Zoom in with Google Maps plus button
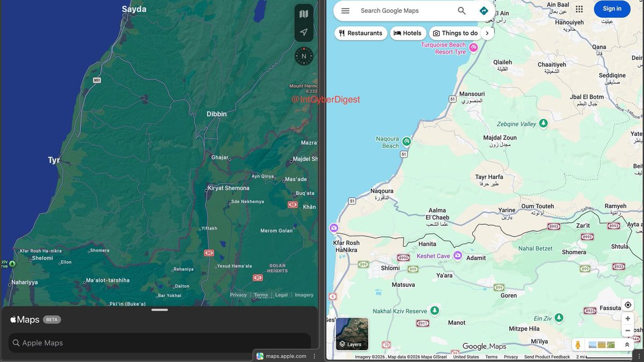Image resolution: width=644 pixels, height=362 pixels. pos(627,319)
